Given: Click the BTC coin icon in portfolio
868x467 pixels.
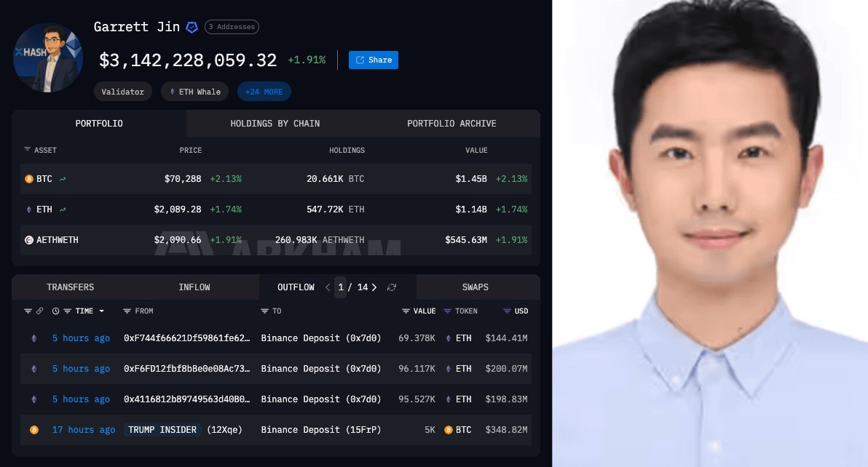Looking at the screenshot, I should coord(29,179).
